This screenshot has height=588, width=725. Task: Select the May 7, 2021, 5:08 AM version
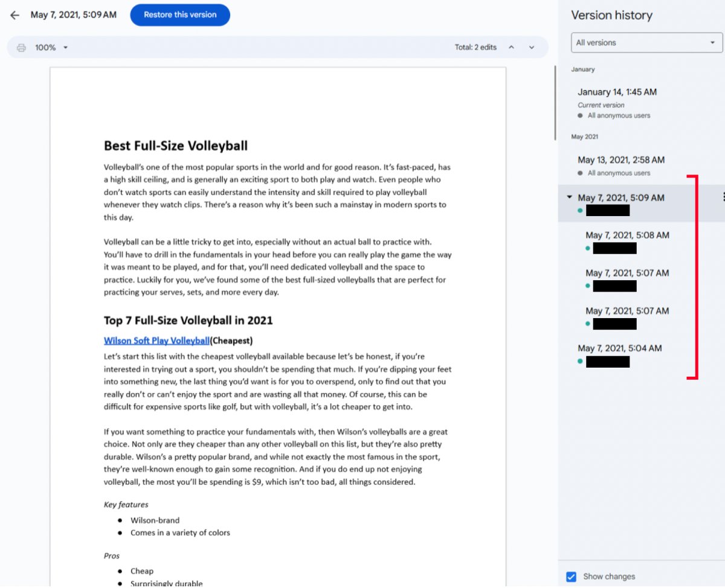pyautogui.click(x=627, y=235)
